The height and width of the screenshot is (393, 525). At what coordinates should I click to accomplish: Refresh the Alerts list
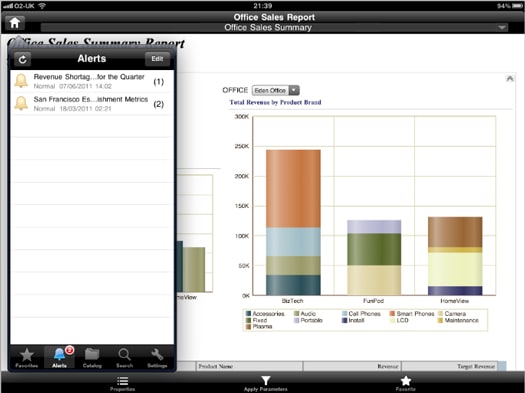click(22, 60)
